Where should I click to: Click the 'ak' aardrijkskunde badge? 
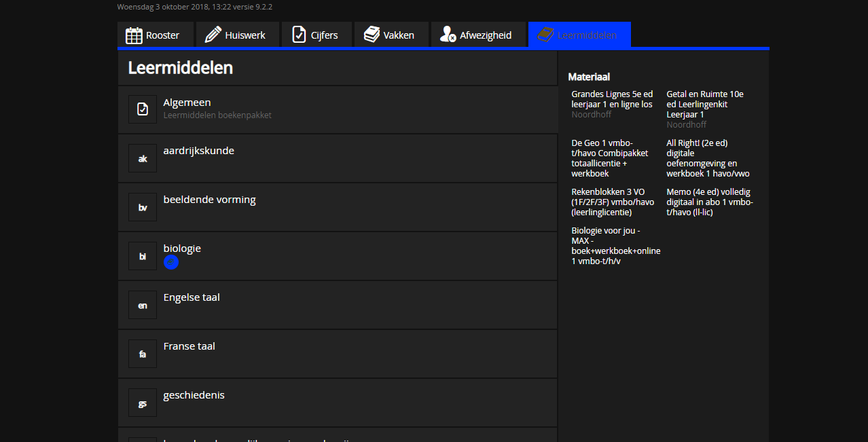143,158
